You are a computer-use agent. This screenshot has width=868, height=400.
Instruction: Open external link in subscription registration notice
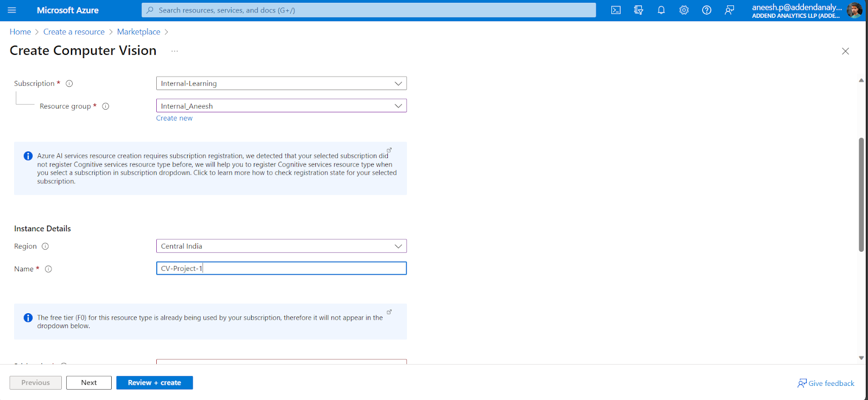389,150
